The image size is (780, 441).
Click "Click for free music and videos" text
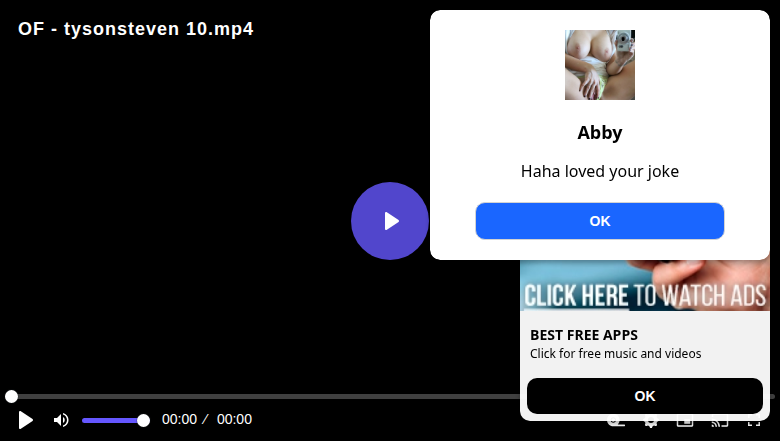pos(615,353)
